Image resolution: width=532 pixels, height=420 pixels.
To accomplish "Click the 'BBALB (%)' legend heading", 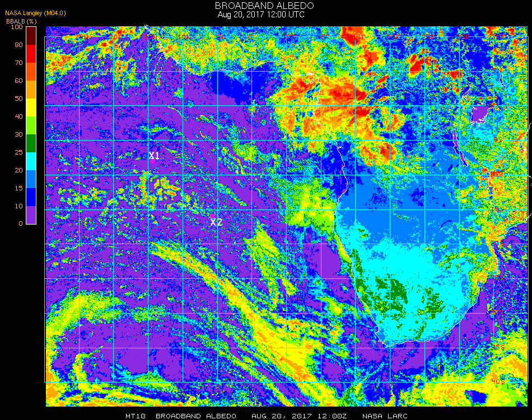I will coord(21,21).
